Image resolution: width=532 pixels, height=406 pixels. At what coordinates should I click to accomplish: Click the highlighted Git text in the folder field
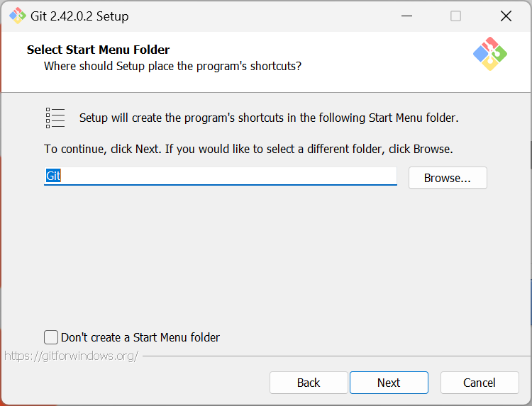tap(53, 176)
